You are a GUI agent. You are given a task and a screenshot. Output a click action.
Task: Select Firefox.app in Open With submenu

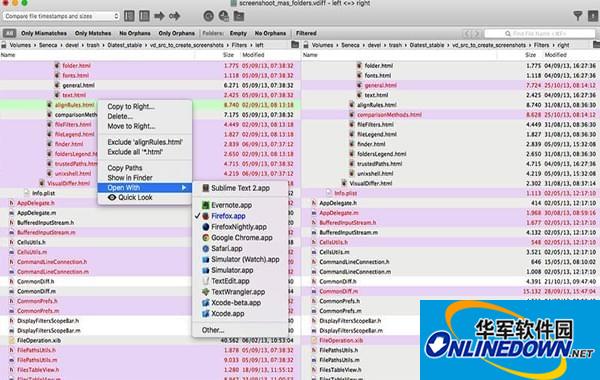pyautogui.click(x=240, y=216)
